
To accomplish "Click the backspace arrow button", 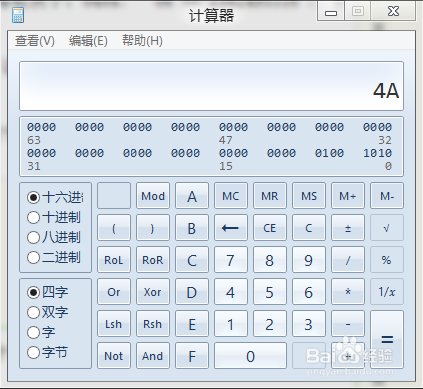I will tap(231, 228).
